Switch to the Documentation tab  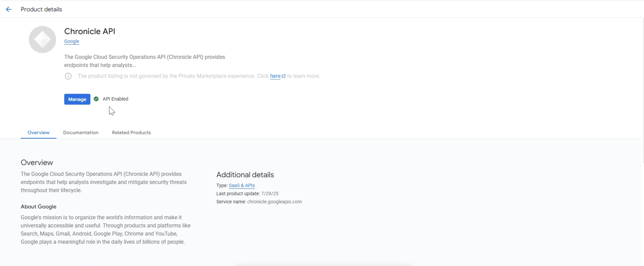pyautogui.click(x=80, y=133)
